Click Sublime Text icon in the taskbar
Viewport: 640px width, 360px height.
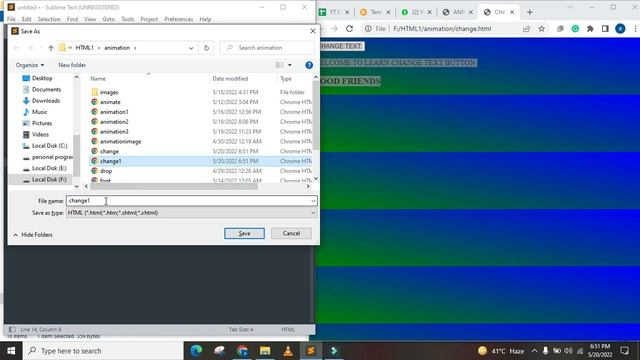(311, 351)
